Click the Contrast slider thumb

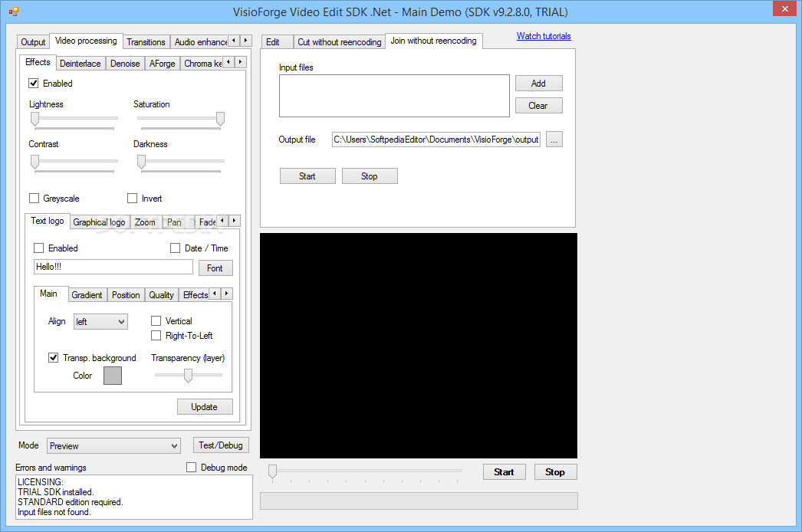[35, 163]
